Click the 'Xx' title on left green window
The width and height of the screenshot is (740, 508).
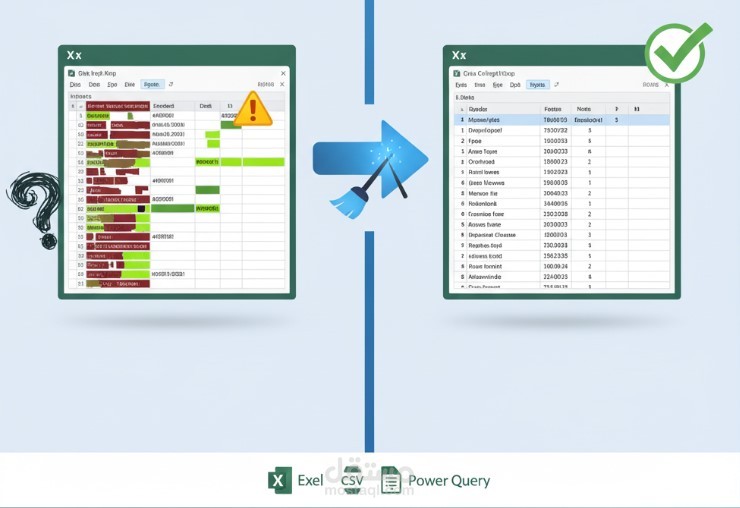[x=74, y=55]
